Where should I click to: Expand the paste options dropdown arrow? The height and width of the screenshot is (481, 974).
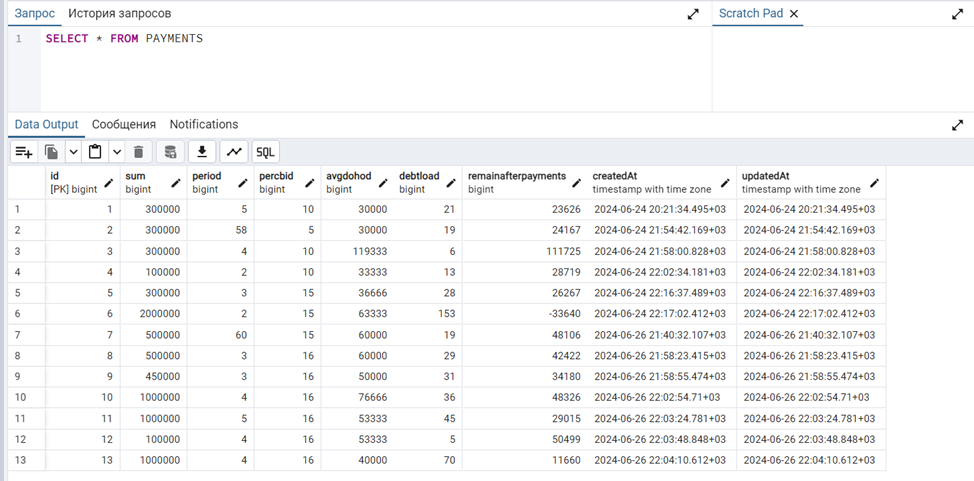117,152
